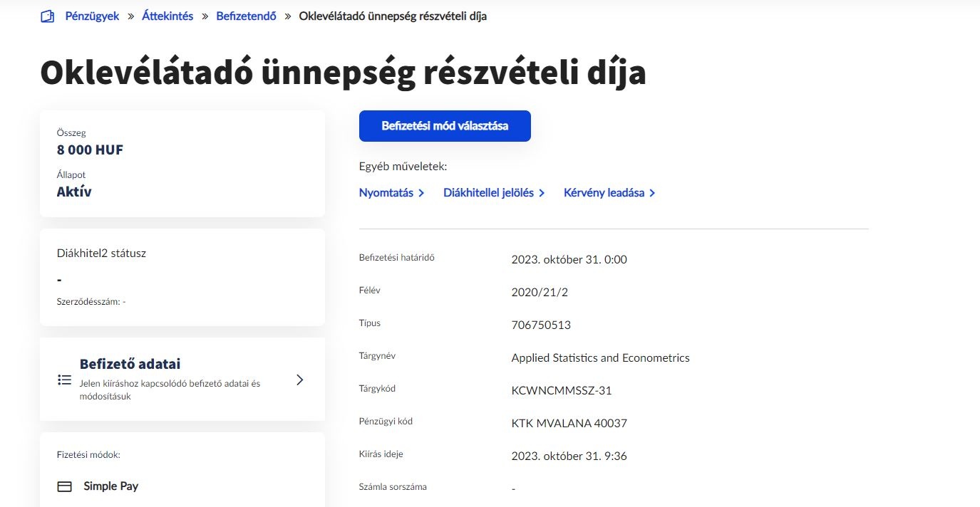Image resolution: width=980 pixels, height=507 pixels.
Task: Open the Nyomtatás print link
Action: [386, 193]
